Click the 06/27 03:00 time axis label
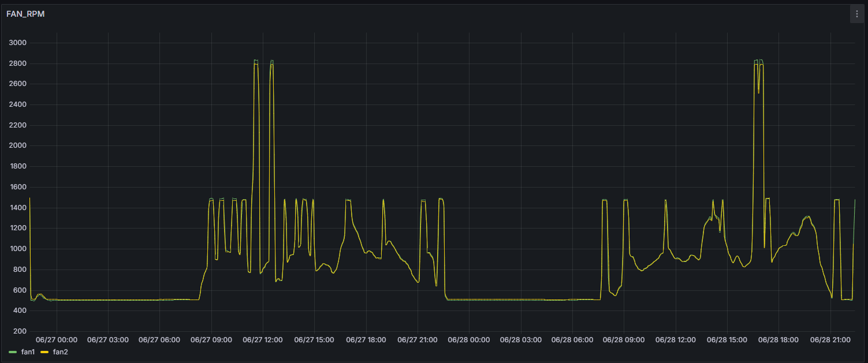 [108, 340]
